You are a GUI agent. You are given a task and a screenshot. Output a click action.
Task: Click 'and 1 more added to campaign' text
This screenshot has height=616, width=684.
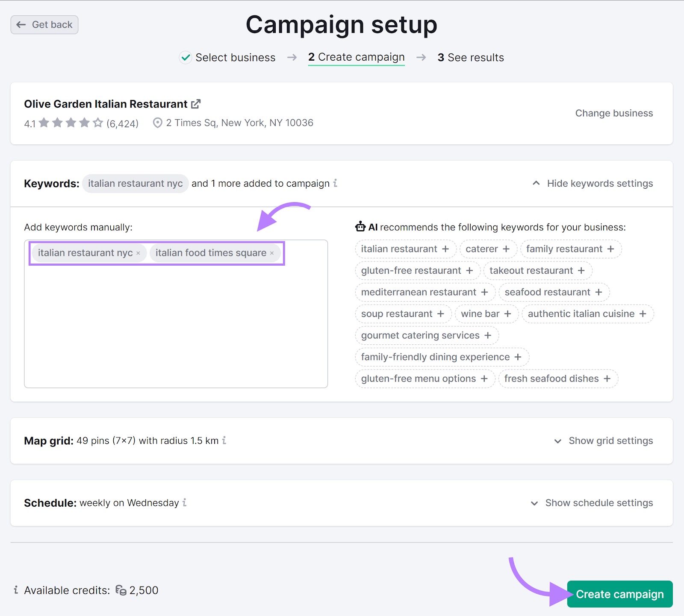(x=260, y=184)
